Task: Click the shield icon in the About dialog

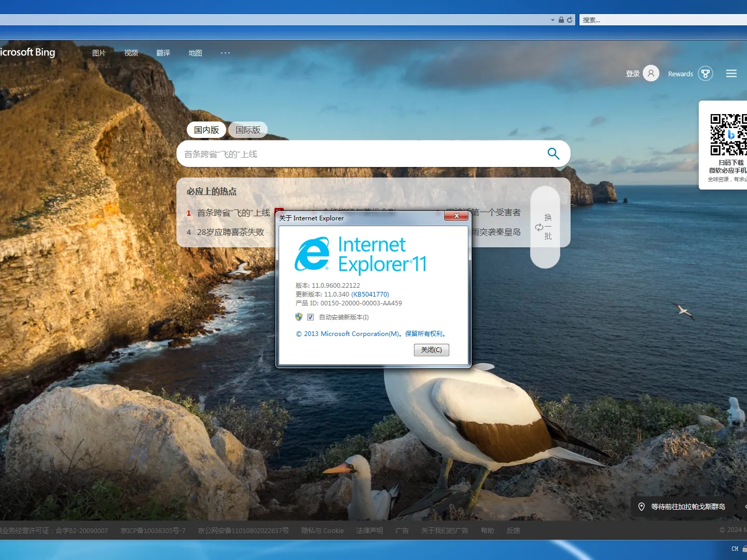Action: [x=298, y=317]
